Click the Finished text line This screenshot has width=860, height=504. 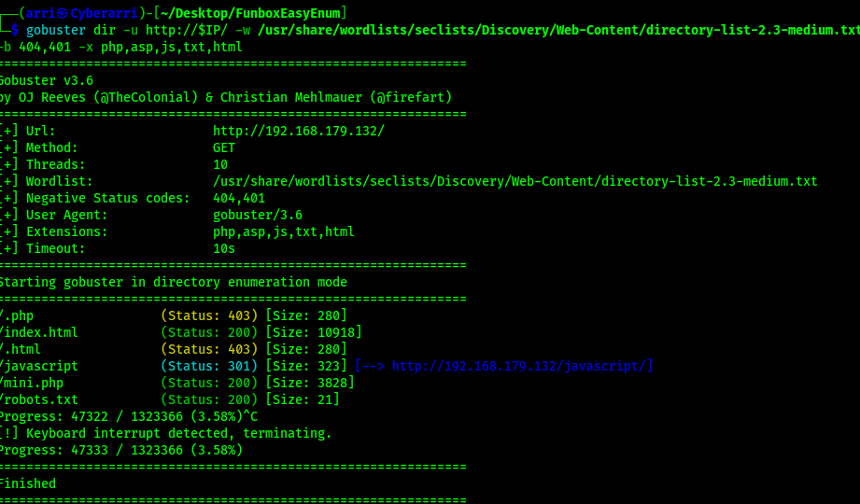pos(28,483)
